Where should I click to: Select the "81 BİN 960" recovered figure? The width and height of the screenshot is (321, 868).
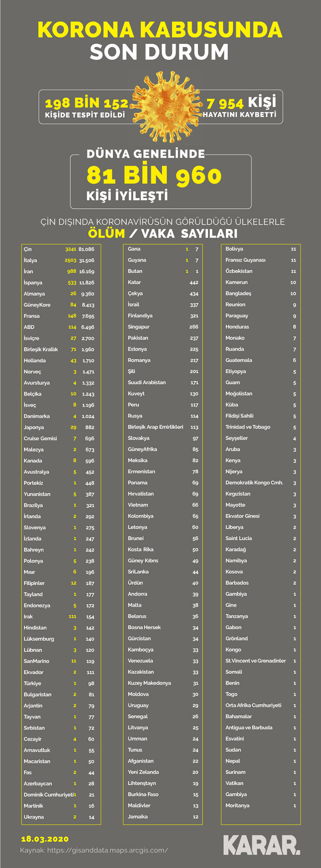coord(154,175)
